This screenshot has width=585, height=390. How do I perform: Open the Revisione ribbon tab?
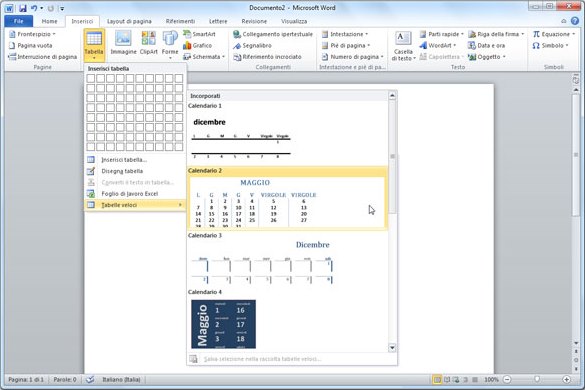254,21
